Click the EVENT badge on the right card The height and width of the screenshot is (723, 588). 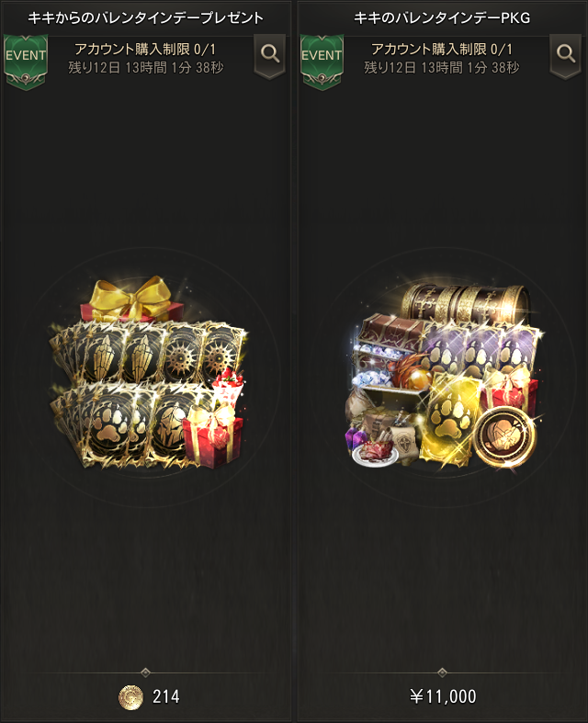tap(322, 61)
